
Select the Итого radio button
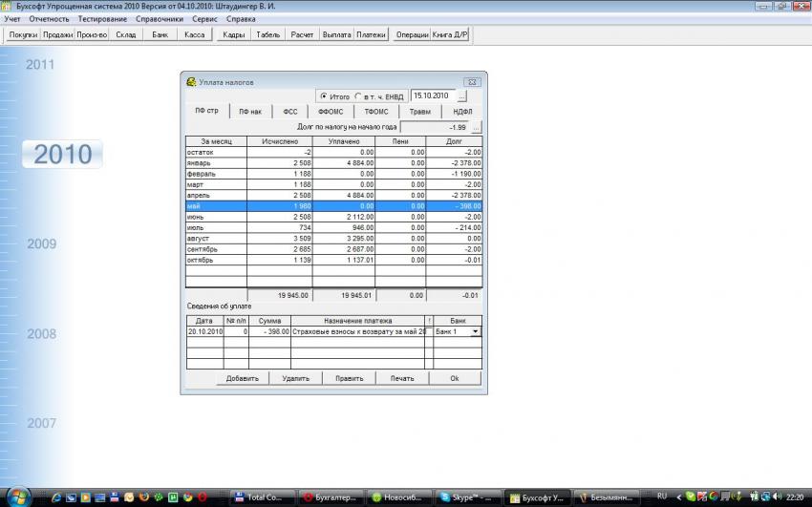[x=324, y=96]
